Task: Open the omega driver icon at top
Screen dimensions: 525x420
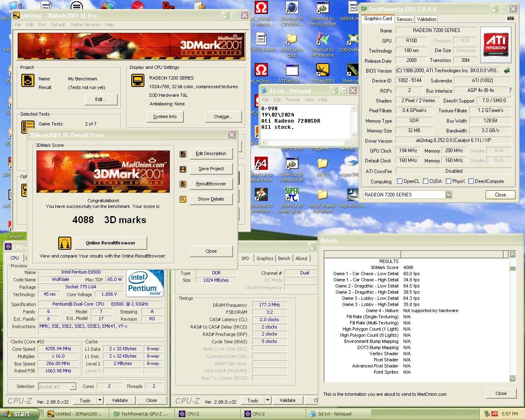Action: 261,8
